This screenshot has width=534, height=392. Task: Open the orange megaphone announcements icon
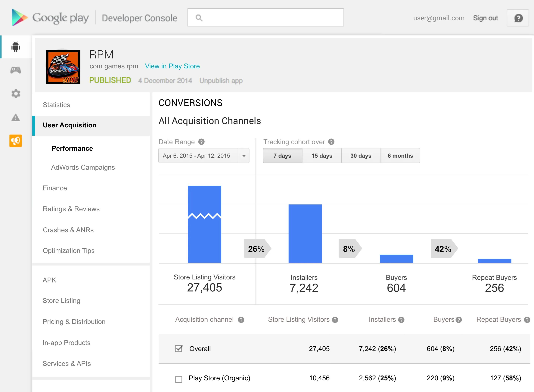tap(16, 141)
